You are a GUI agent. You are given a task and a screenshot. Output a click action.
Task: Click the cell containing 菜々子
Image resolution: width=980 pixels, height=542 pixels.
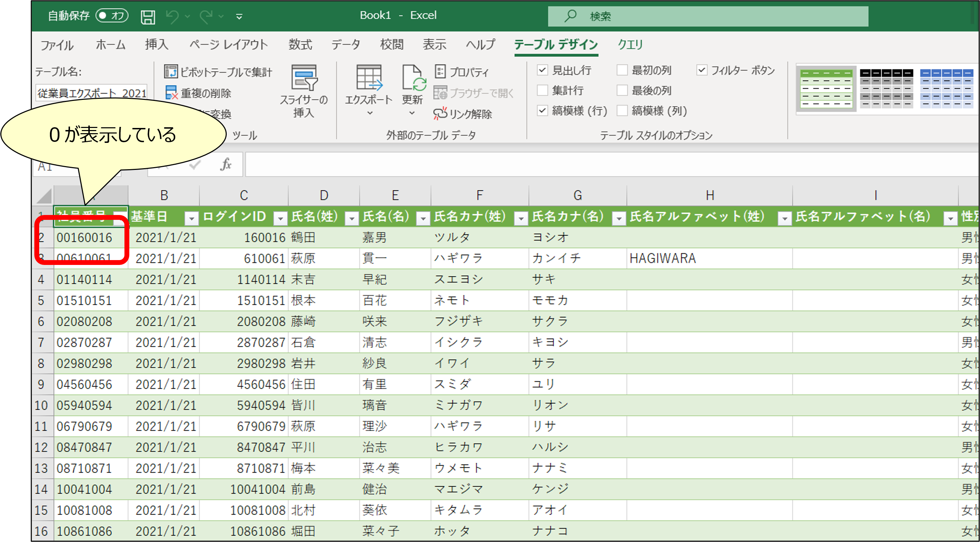click(395, 531)
